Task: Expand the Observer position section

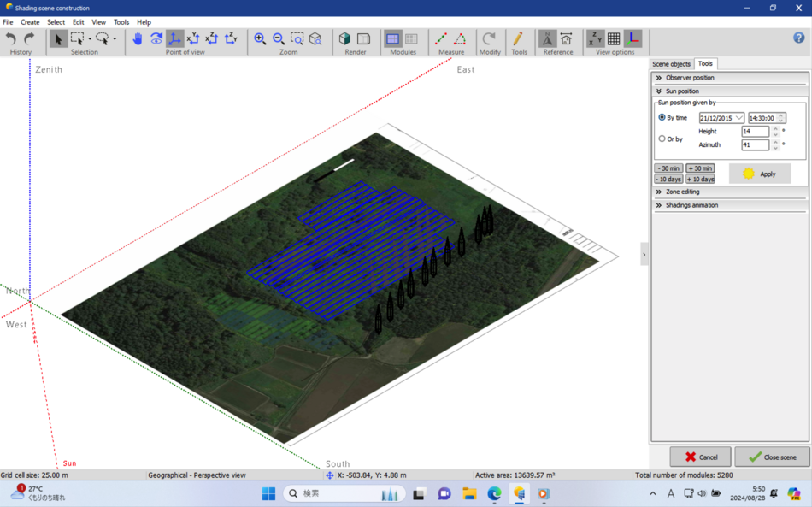Action: [x=690, y=78]
